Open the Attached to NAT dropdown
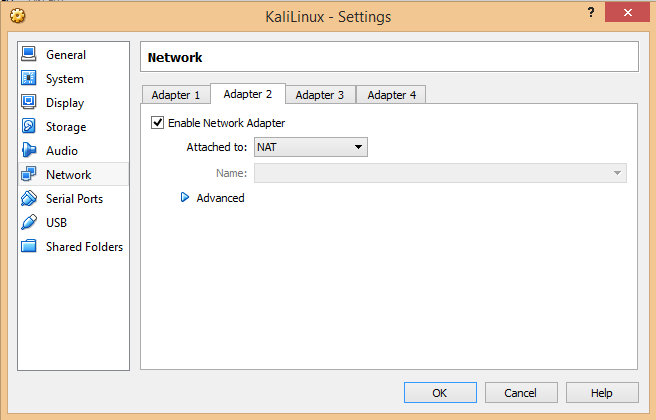The width and height of the screenshot is (656, 420). tap(311, 147)
